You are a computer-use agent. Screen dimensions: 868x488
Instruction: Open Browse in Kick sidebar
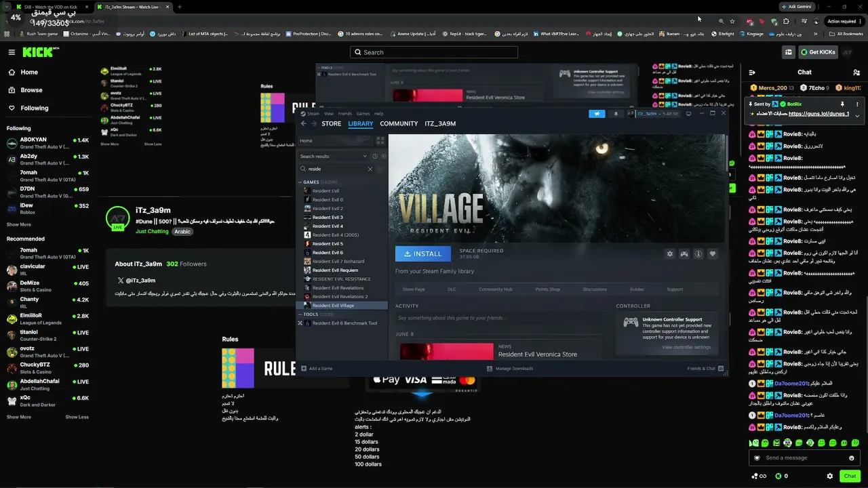(31, 90)
